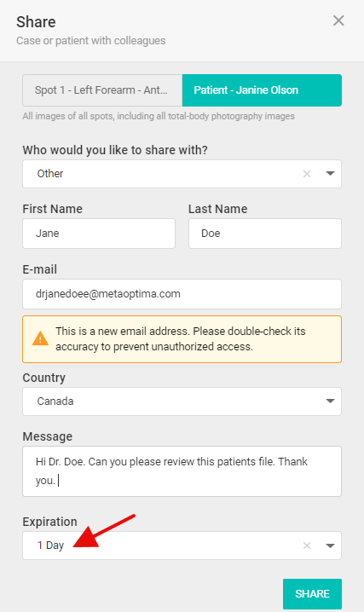Click the Share dialog title
The height and width of the screenshot is (612, 364).
[x=36, y=22]
